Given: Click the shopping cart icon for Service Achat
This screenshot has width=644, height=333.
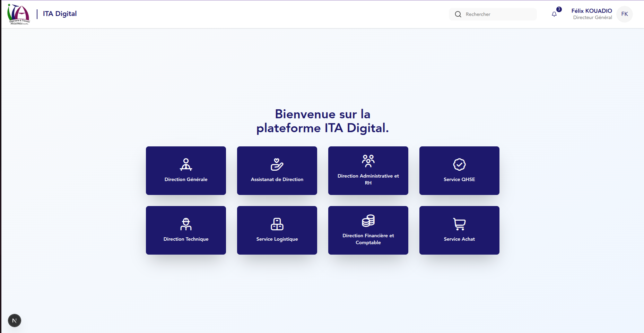Looking at the screenshot, I should point(459,224).
